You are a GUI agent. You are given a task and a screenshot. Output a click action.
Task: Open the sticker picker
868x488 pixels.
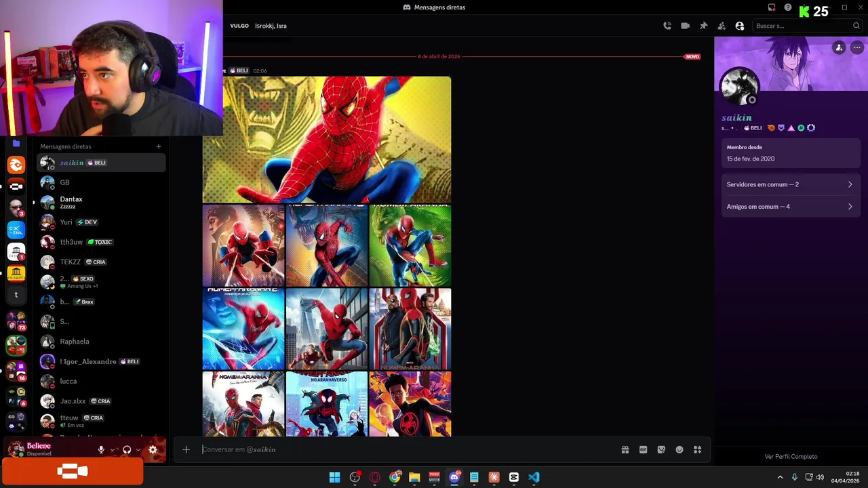(x=661, y=449)
